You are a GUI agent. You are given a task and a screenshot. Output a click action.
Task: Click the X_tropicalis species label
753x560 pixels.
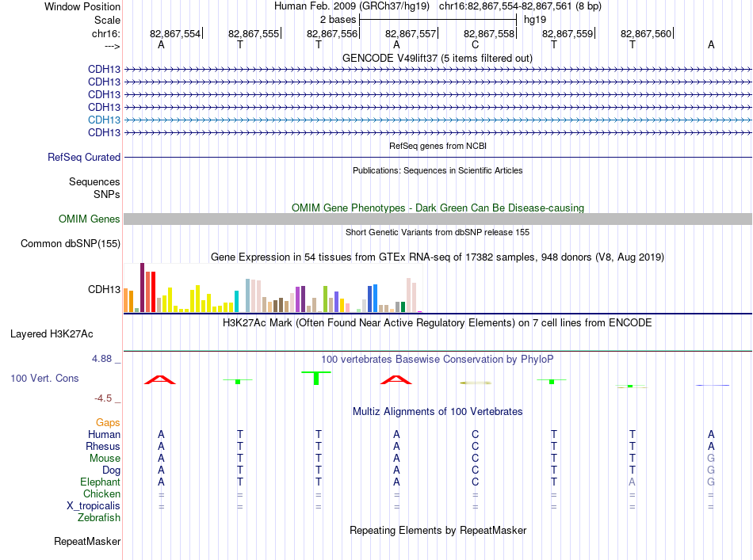[94, 506]
